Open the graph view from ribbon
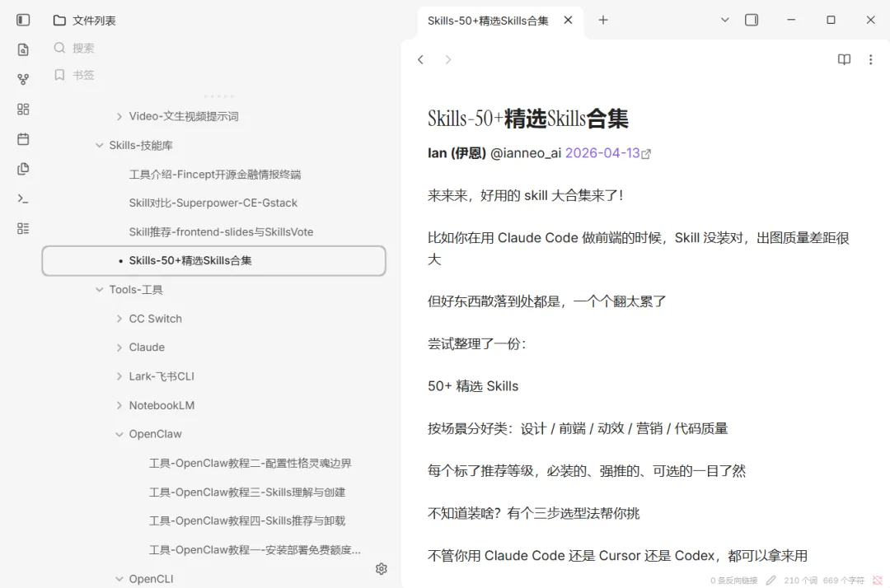Image resolution: width=890 pixels, height=588 pixels. (23, 79)
